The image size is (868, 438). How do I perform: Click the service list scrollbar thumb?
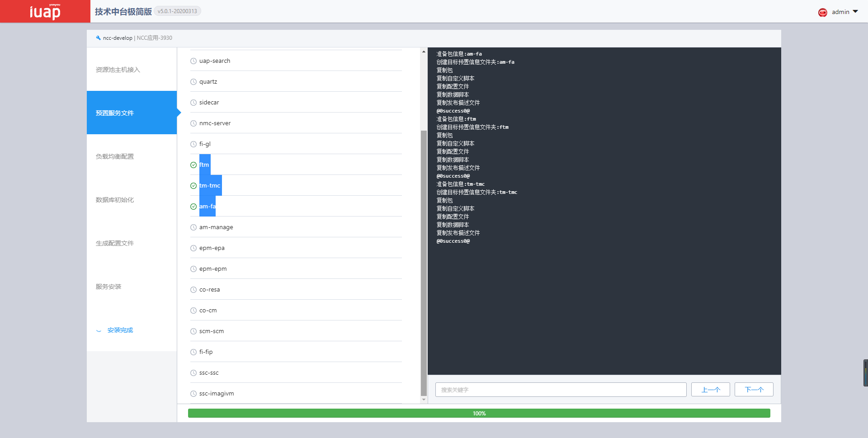[424, 263]
